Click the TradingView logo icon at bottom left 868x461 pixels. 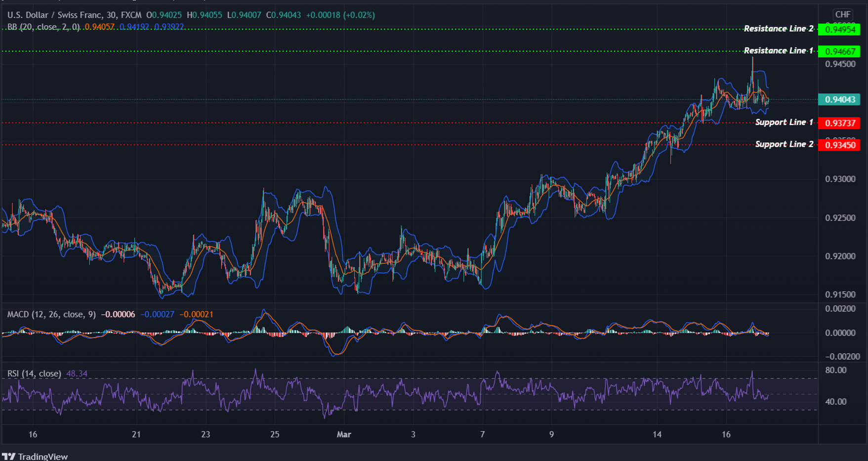[10, 456]
